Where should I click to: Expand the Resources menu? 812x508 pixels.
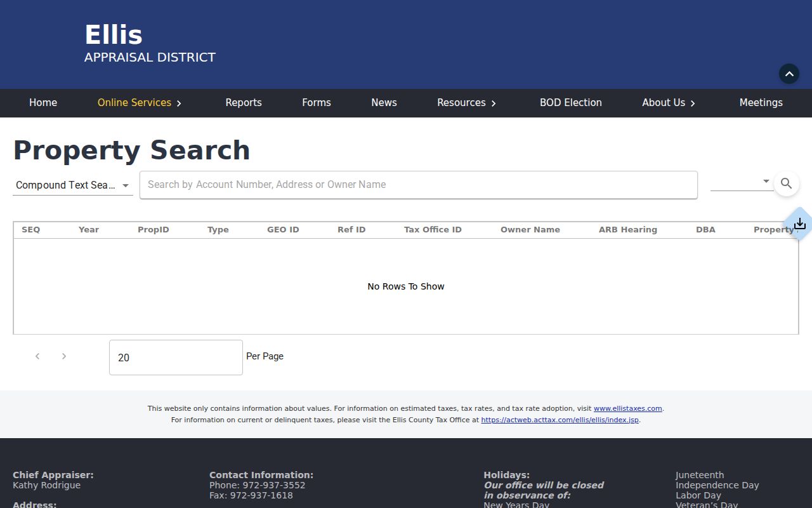(467, 103)
